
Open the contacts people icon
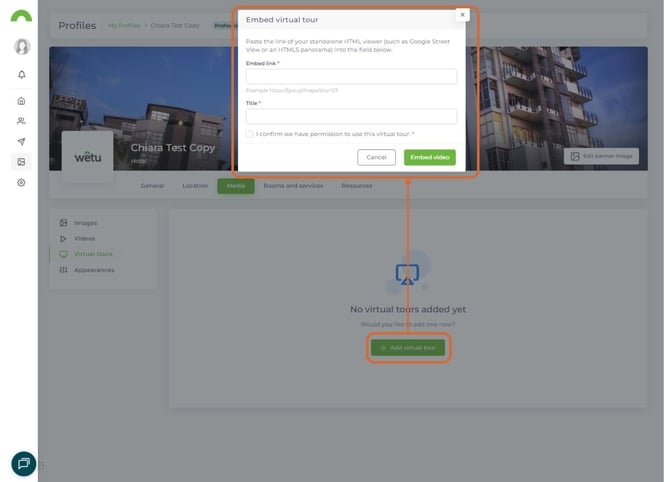point(22,121)
